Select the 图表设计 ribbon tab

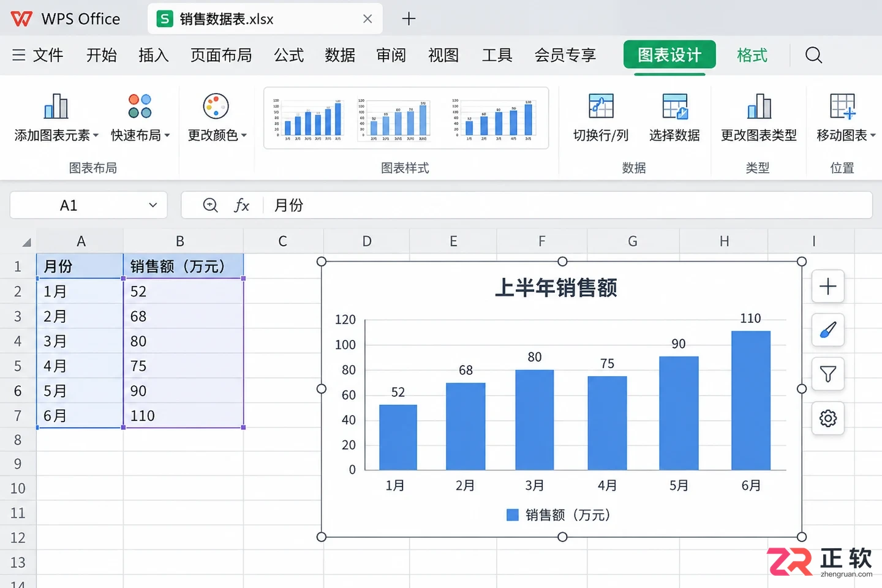pos(669,55)
